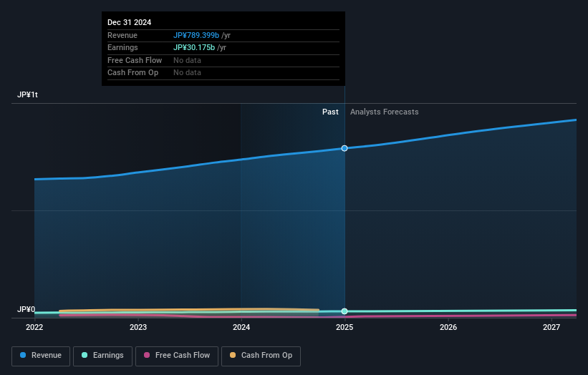This screenshot has width=588, height=375.
Task: Click the 2027 x-axis label
Action: [551, 327]
